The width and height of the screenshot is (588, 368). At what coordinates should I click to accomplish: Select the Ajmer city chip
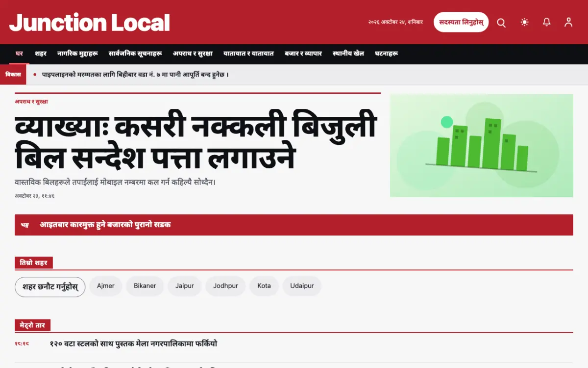(x=106, y=286)
